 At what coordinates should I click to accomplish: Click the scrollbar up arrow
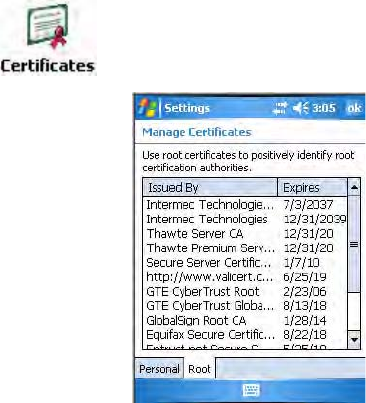click(x=354, y=188)
